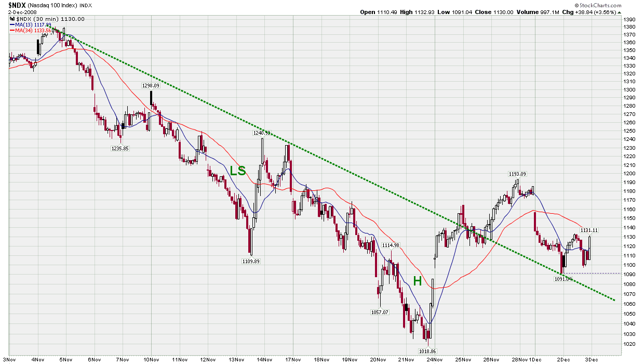The width and height of the screenshot is (644, 364).
Task: Click the 5Nov x-axis date
Action: click(x=65, y=359)
